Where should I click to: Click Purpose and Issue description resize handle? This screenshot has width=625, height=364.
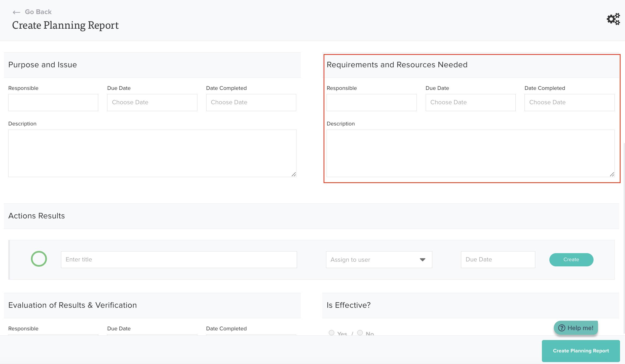[x=294, y=174]
